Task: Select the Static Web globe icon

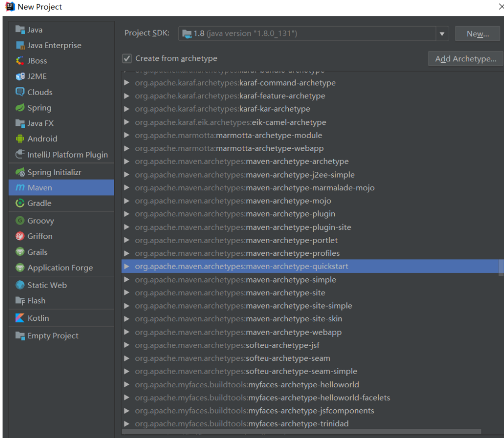Action: [x=20, y=285]
